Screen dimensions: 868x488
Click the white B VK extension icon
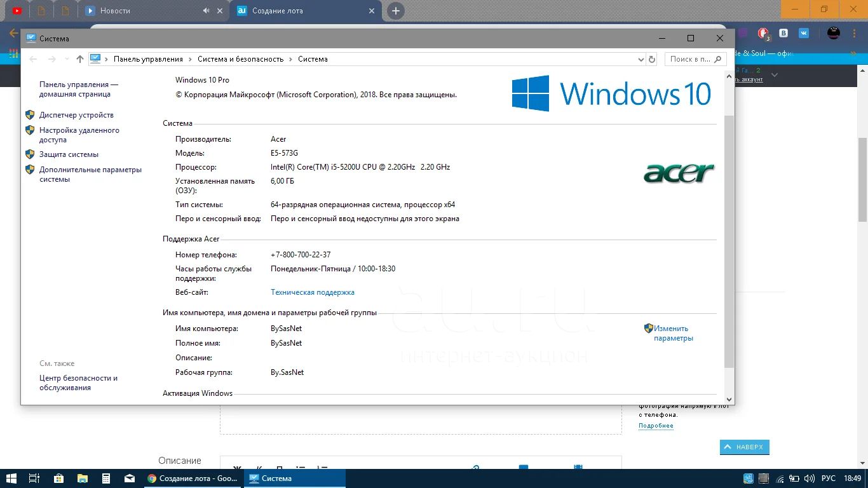[784, 33]
